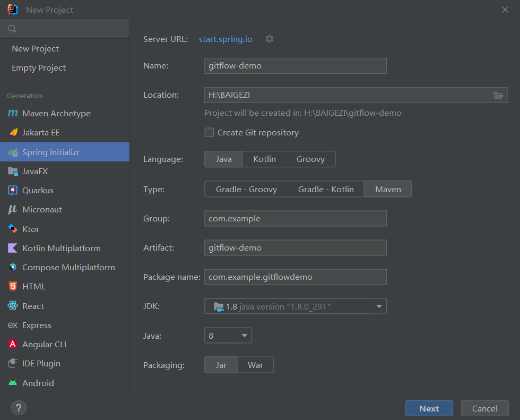Open server URL settings gear icon
520x420 pixels.
tap(270, 39)
